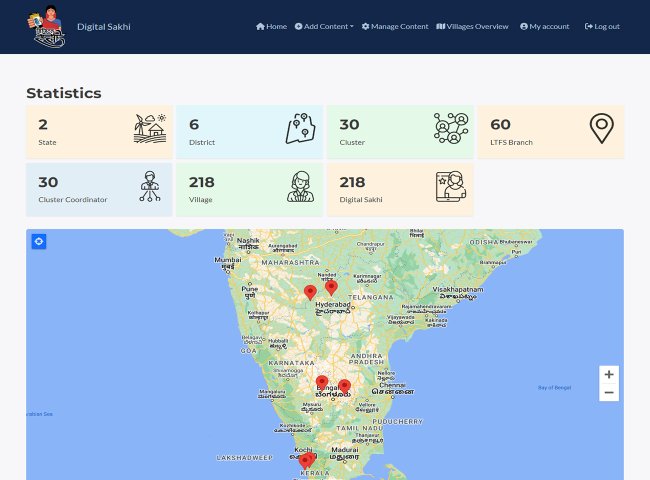Select the map marker just below Nanded
The height and width of the screenshot is (480, 650).
point(331,288)
